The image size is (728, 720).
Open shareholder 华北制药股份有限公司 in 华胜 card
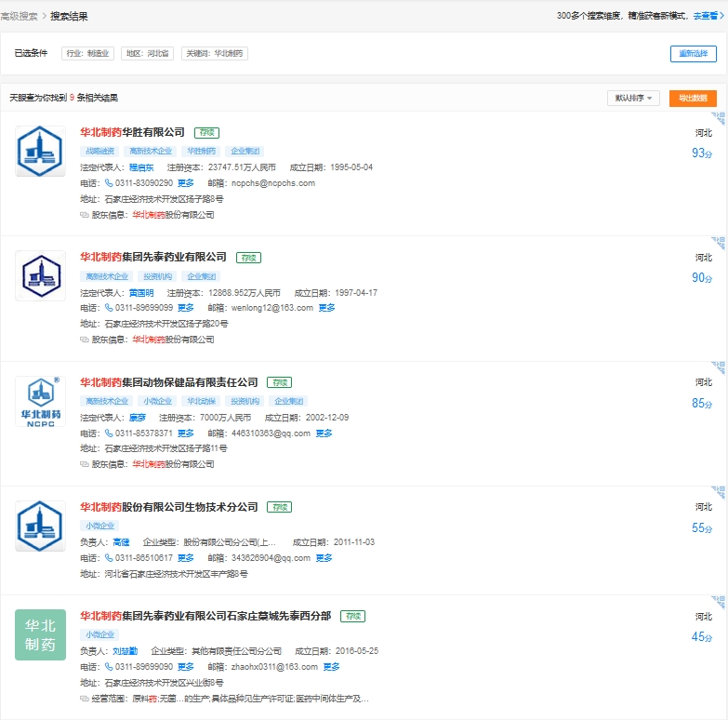(x=173, y=215)
